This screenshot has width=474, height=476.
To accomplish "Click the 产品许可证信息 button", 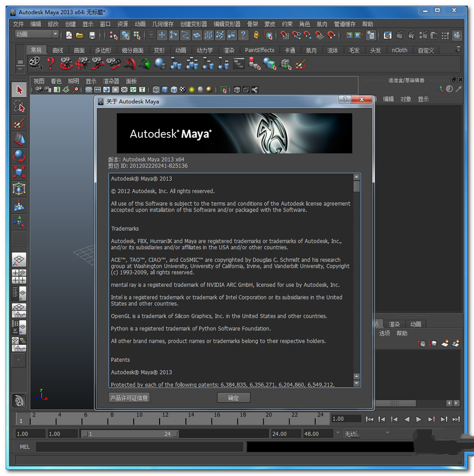I will click(x=129, y=398).
